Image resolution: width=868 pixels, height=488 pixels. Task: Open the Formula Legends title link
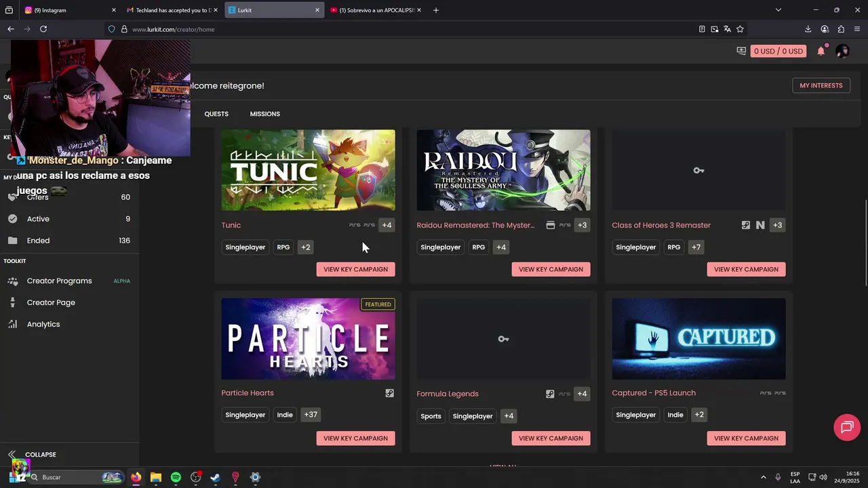pos(448,394)
